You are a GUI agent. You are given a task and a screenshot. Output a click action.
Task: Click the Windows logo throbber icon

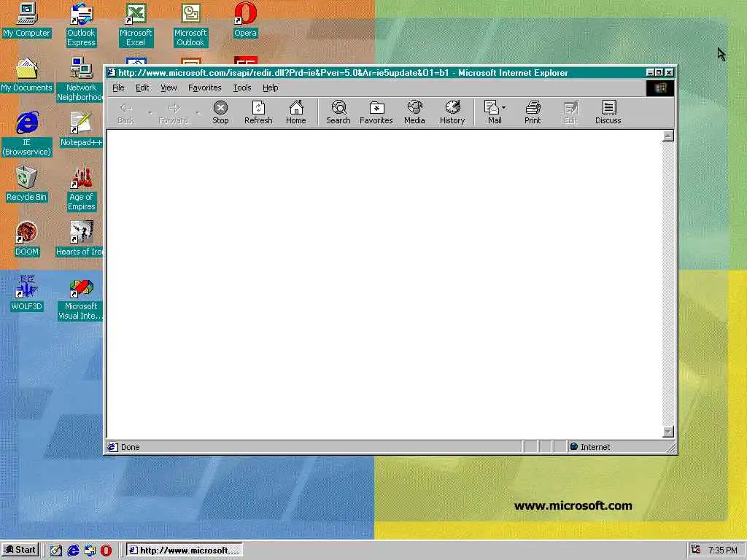[659, 88]
